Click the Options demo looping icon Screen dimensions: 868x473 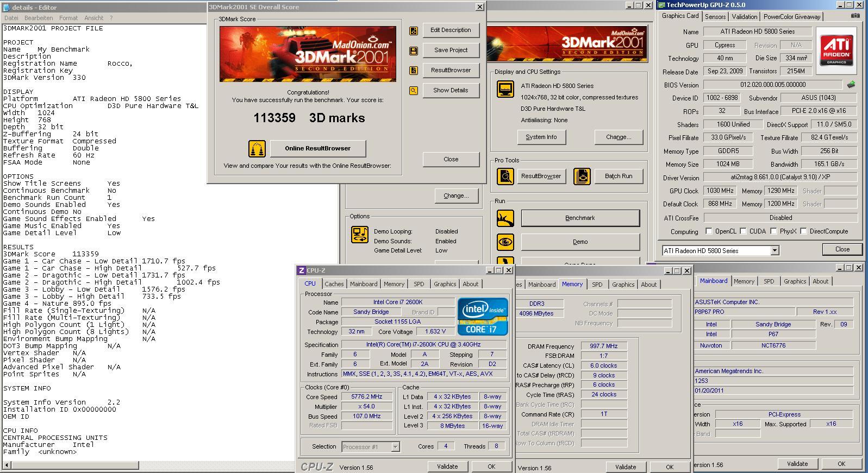[360, 235]
